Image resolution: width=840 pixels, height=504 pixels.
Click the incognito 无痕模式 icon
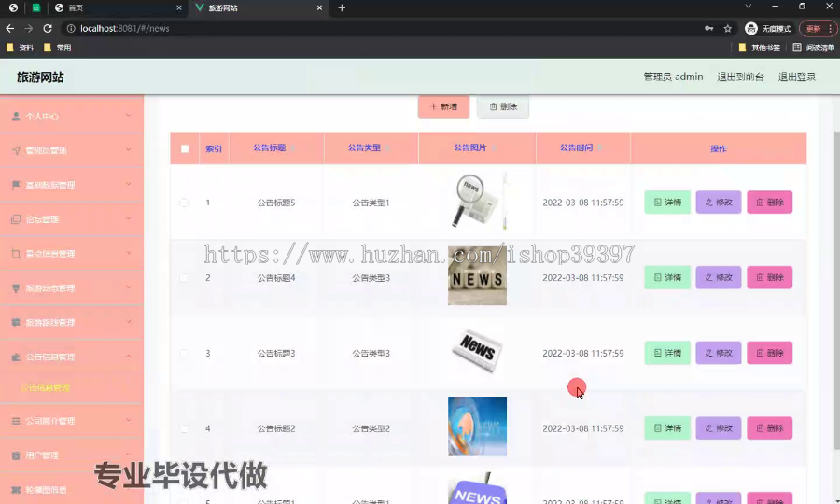(x=751, y=28)
